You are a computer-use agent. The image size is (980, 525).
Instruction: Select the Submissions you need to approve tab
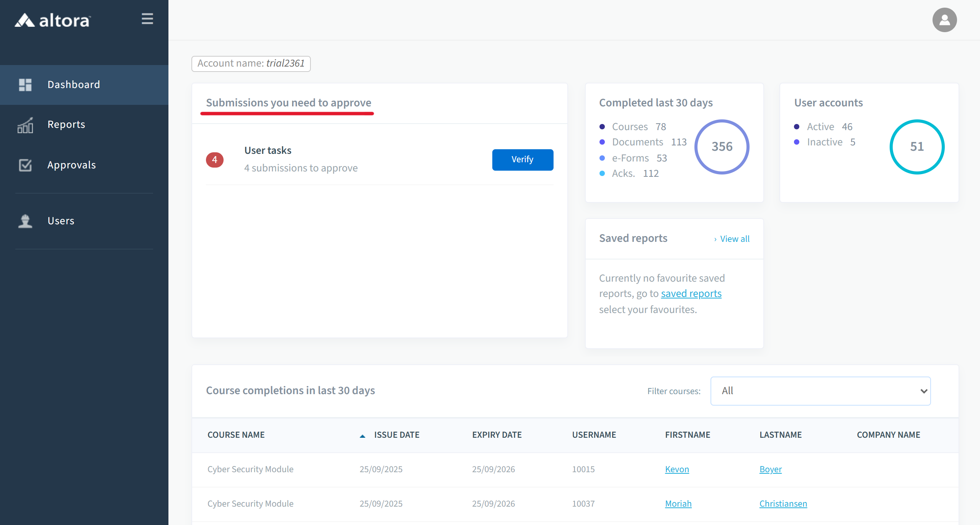(x=288, y=103)
